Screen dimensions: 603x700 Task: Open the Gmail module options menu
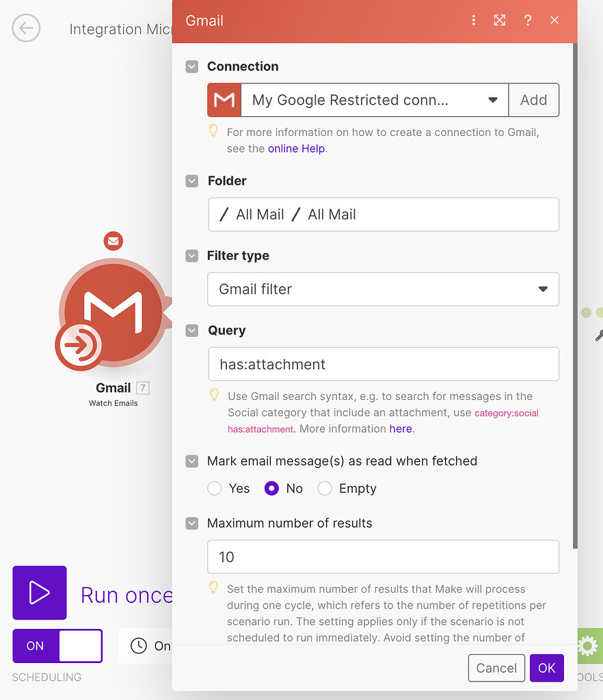pyautogui.click(x=474, y=21)
